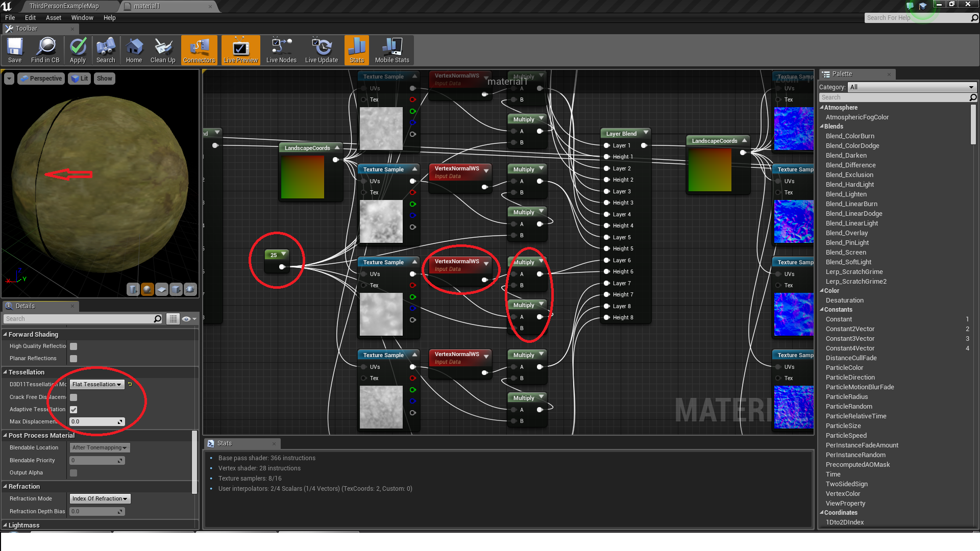Viewport: 980px width, 551px height.
Task: Open Flat Tessellation mode dropdown
Action: 97,385
